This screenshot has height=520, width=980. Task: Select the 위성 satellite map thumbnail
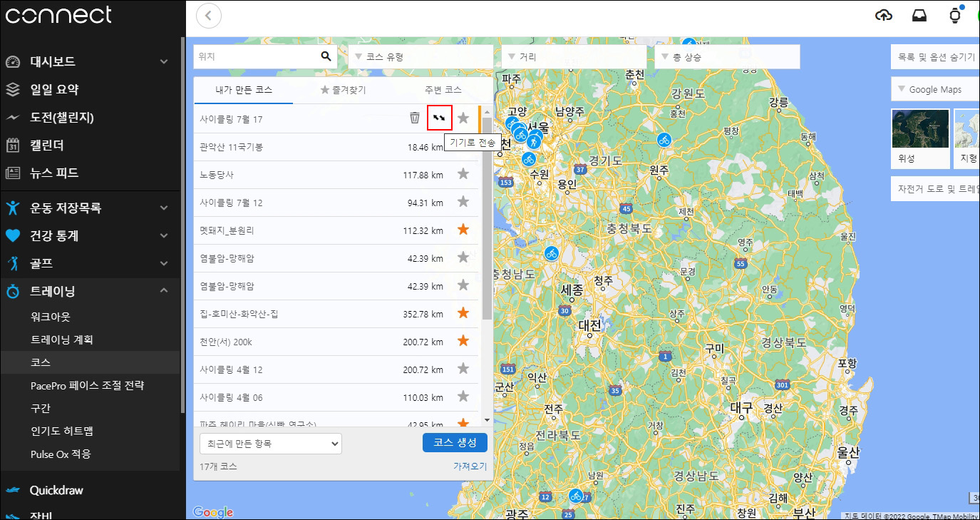[920, 138]
